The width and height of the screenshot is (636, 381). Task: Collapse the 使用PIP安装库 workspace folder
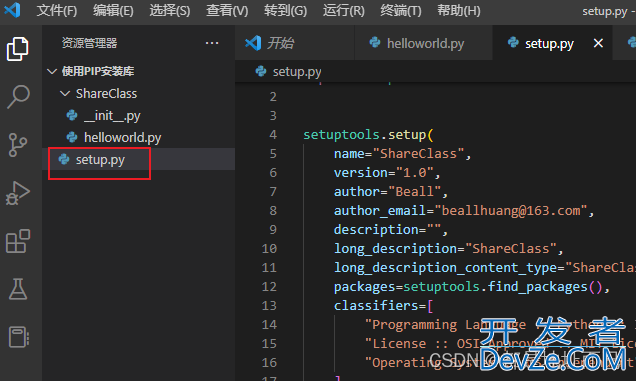point(52,71)
